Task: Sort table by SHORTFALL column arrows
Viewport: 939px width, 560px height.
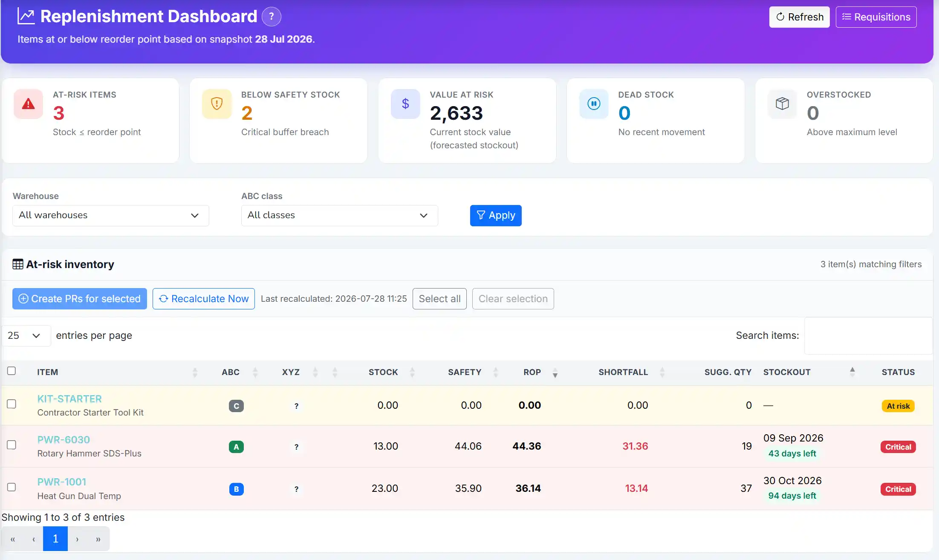Action: pyautogui.click(x=662, y=372)
